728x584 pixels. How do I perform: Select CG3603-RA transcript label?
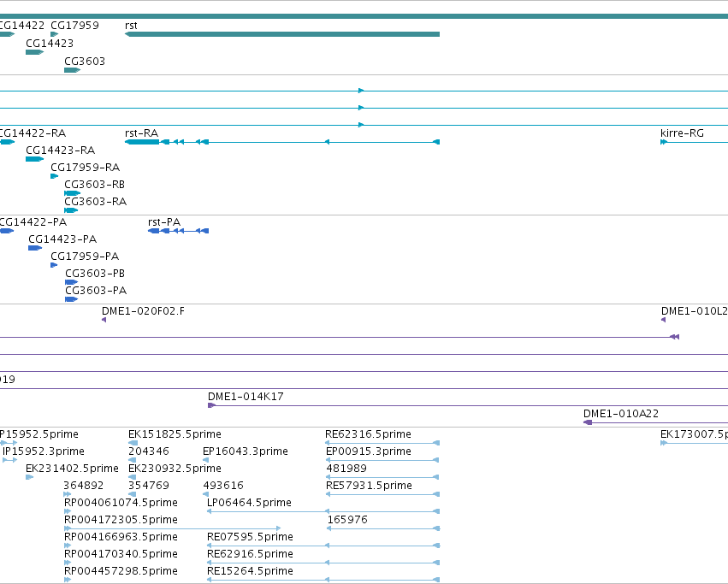95,202
